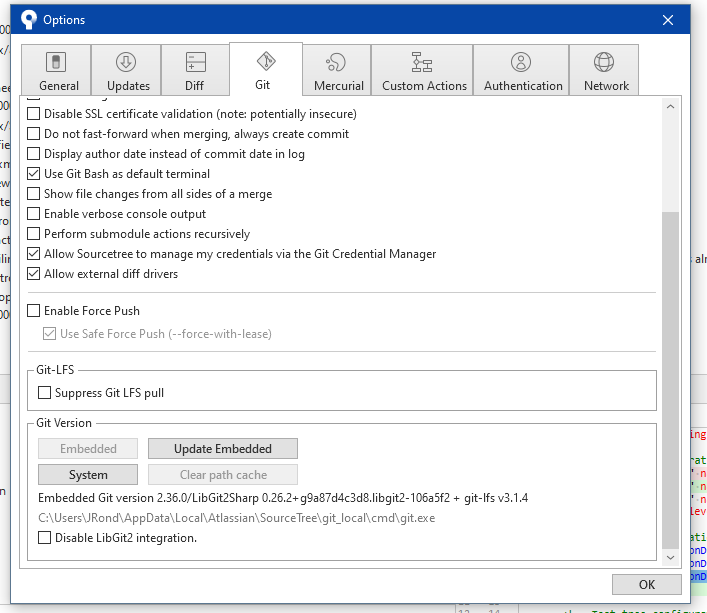Check Disable LibGit2 integration
This screenshot has width=707, height=613.
pyautogui.click(x=44, y=538)
